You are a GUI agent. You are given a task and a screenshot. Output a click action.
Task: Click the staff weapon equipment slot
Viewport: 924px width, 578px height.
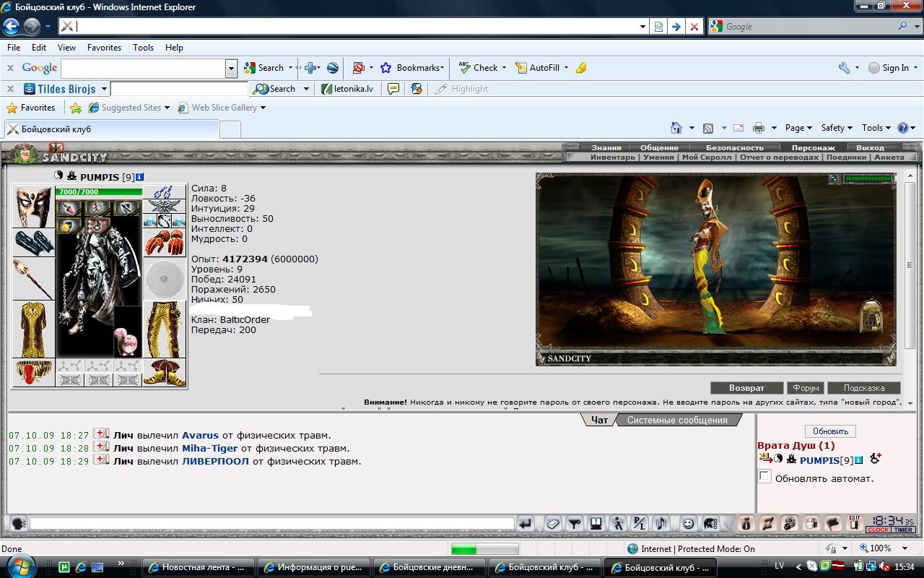pyautogui.click(x=34, y=279)
